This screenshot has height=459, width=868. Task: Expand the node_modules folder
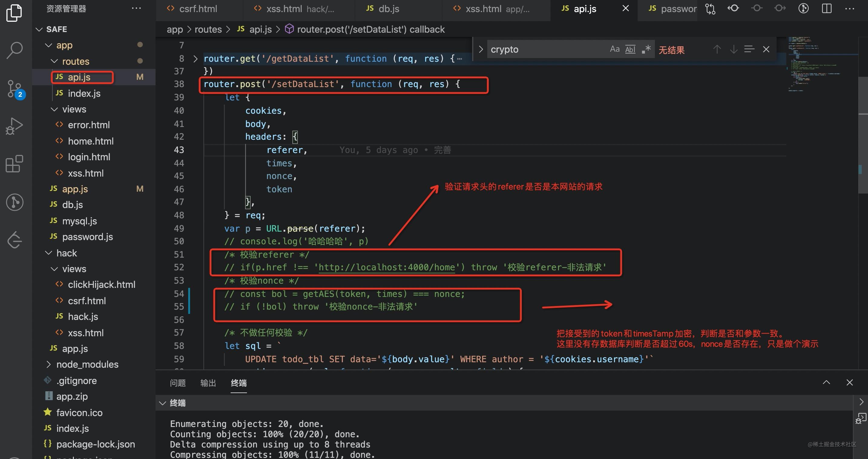48,364
